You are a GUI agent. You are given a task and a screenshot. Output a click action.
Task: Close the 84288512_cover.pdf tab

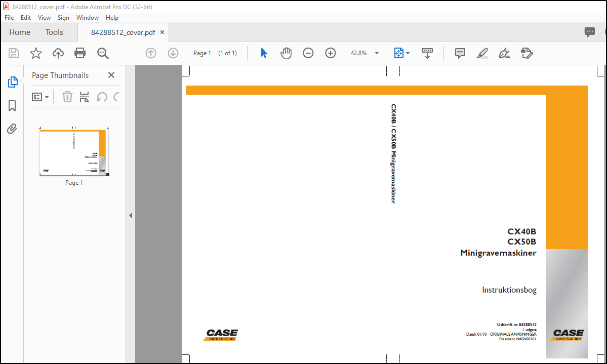click(162, 32)
